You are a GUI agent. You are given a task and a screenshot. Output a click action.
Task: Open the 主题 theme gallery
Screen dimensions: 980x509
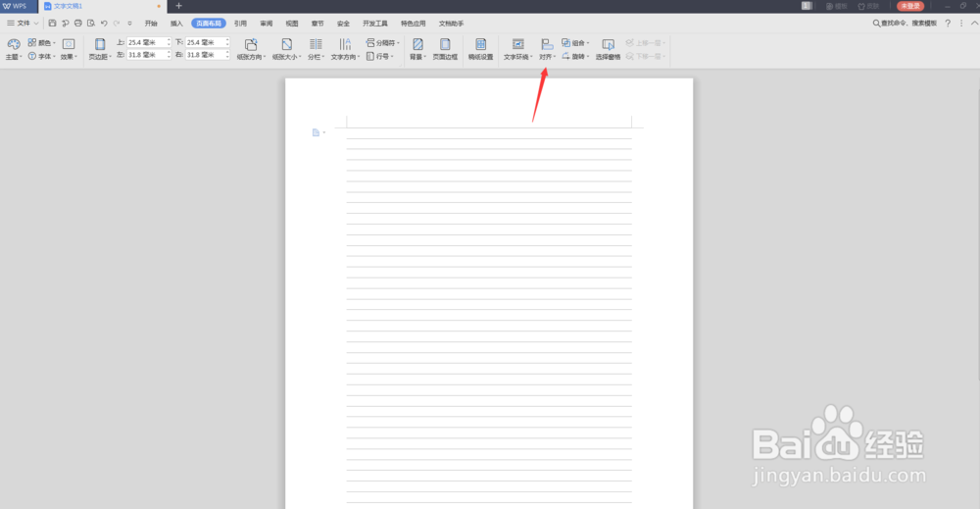(14, 49)
